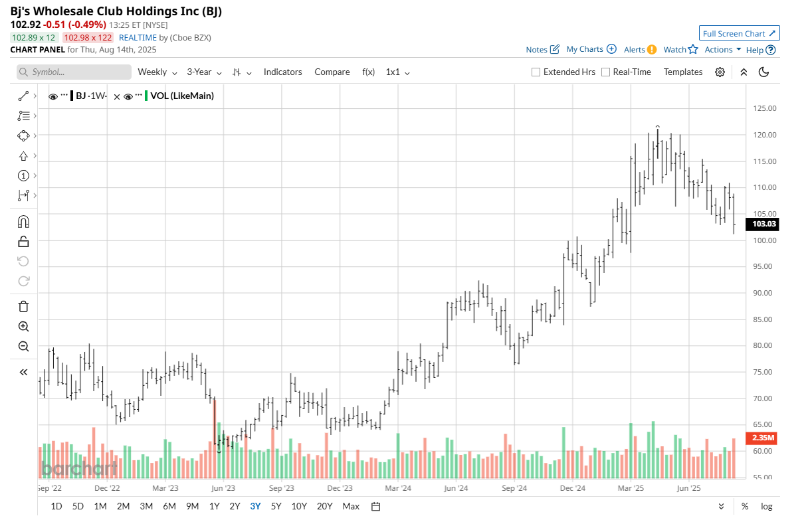Select the trend line drawing tool
This screenshot has height=526, width=812.
[x=23, y=96]
